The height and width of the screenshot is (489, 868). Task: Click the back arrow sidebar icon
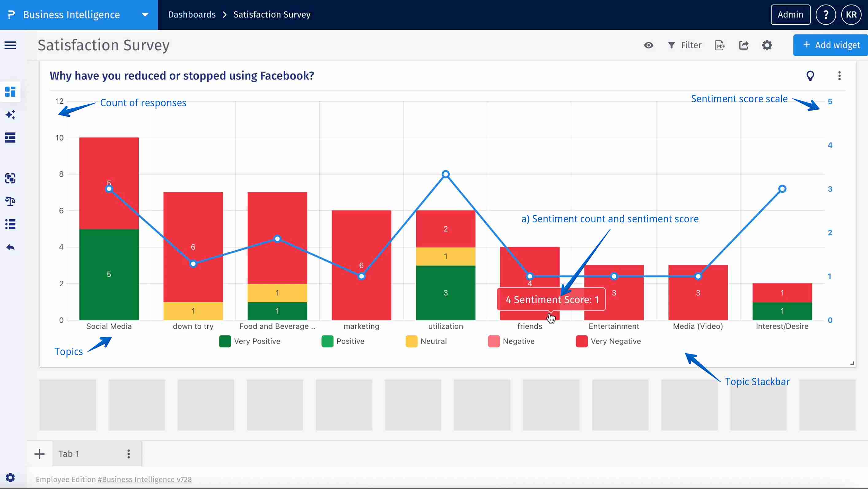pos(10,248)
